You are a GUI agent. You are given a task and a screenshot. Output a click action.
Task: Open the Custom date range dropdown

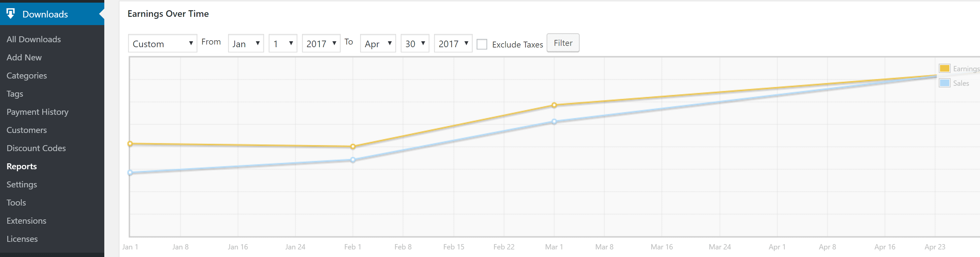tap(162, 44)
